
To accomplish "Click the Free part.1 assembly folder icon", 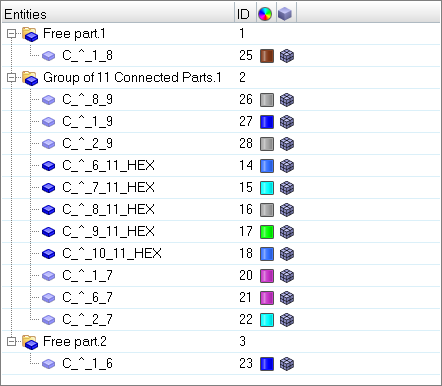I will pyautogui.click(x=30, y=34).
